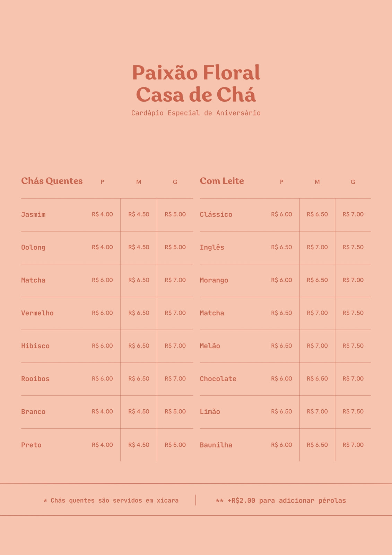Select the Hibisco large size price

click(175, 346)
